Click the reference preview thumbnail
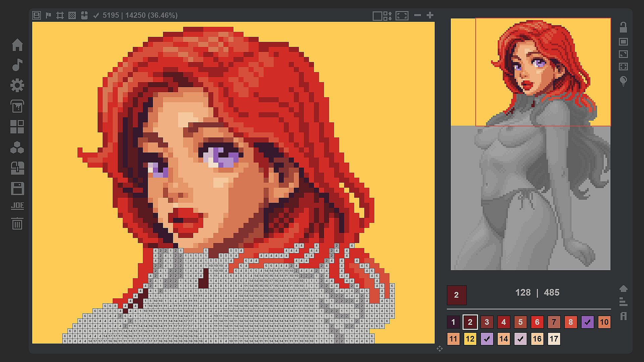The image size is (644, 362). [x=530, y=144]
